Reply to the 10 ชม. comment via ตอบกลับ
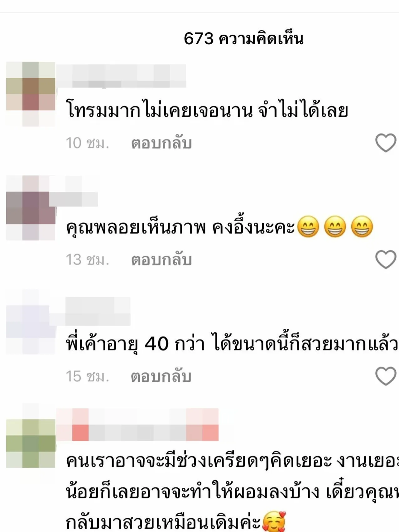Image resolution: width=399 pixels, height=532 pixels. point(161,143)
